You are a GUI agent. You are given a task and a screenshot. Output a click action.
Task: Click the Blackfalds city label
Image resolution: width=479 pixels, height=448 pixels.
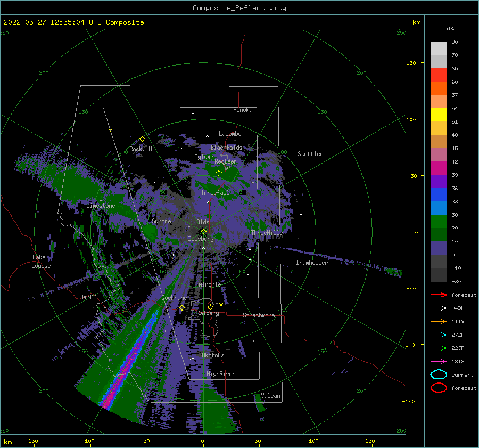(226, 148)
